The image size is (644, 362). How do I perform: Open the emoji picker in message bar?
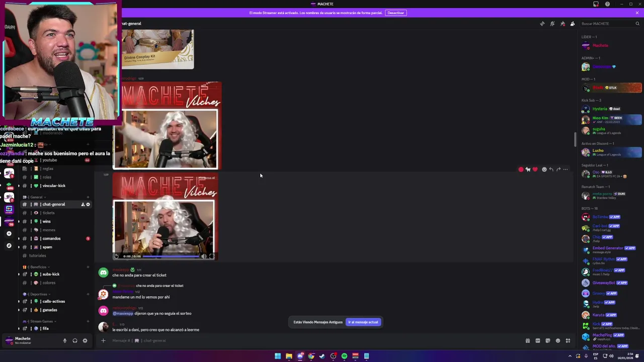pyautogui.click(x=557, y=340)
